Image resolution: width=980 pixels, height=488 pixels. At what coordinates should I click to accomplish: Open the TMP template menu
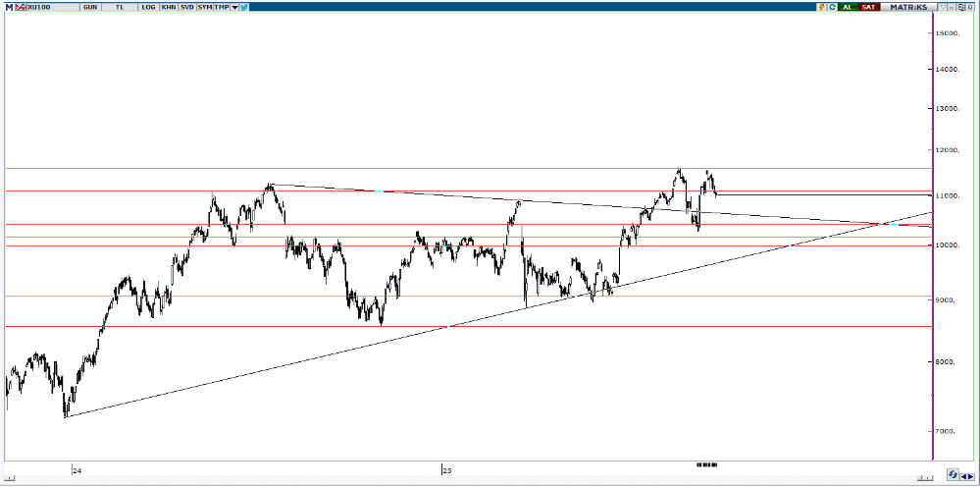(222, 7)
